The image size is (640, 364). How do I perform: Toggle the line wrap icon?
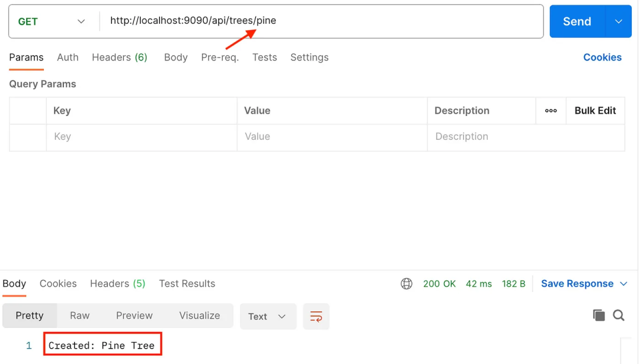(316, 316)
